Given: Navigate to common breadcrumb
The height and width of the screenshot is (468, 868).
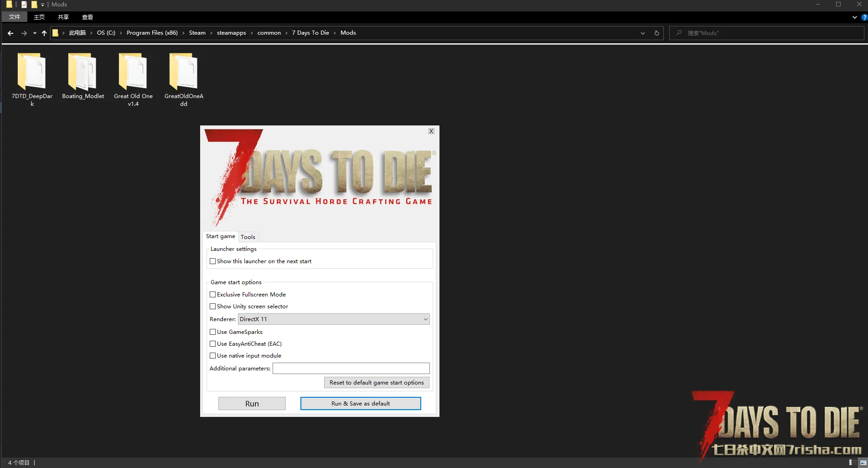Looking at the screenshot, I should (x=269, y=33).
